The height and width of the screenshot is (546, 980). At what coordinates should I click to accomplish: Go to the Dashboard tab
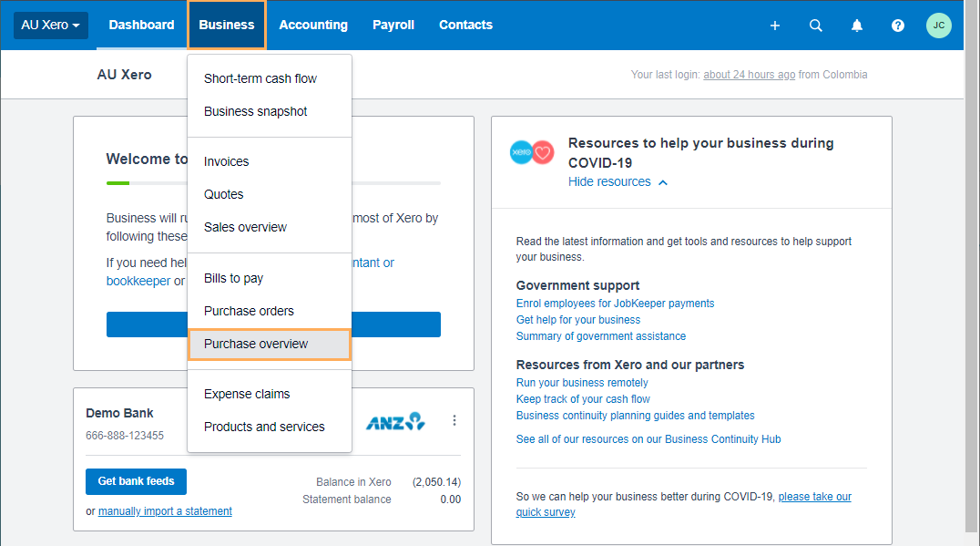[x=141, y=25]
